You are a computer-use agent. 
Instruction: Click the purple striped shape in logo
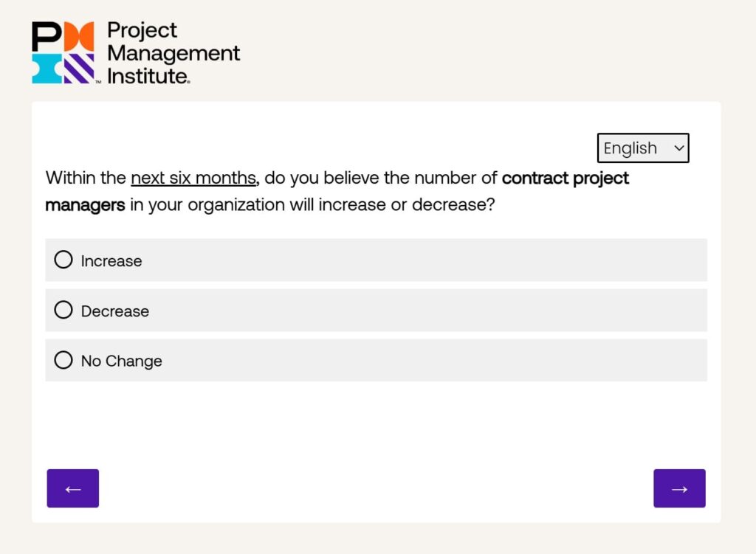[x=80, y=69]
